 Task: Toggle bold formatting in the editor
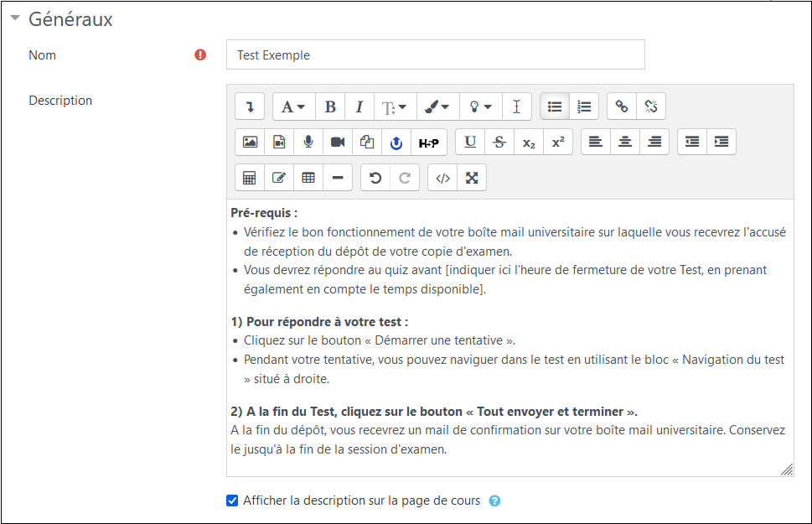point(330,106)
